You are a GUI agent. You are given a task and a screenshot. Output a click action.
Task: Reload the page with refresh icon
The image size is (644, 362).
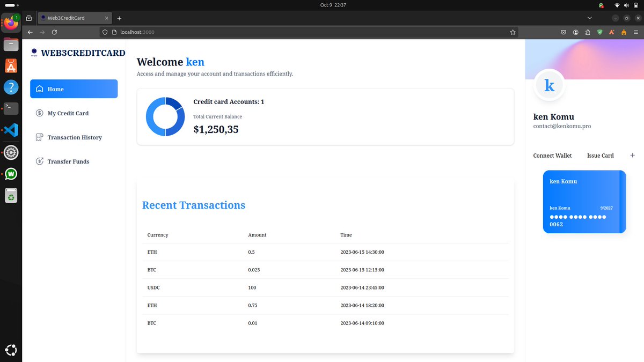point(54,32)
